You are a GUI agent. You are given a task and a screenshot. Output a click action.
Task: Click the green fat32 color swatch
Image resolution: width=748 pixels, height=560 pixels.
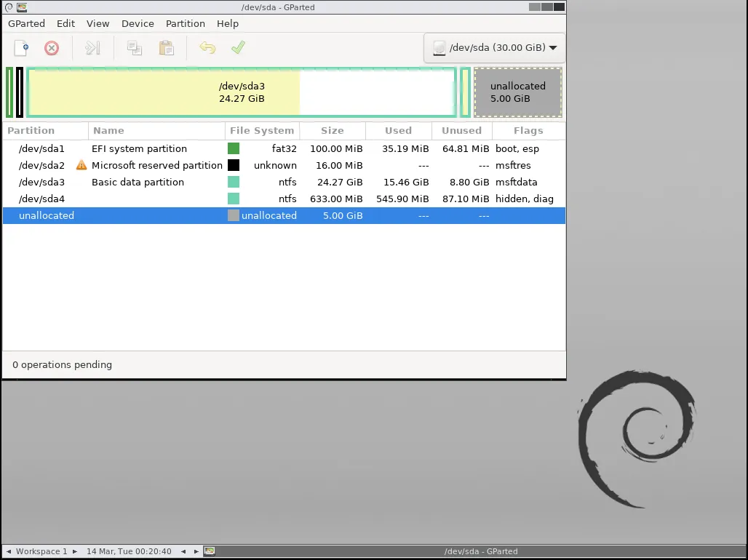[x=234, y=148]
